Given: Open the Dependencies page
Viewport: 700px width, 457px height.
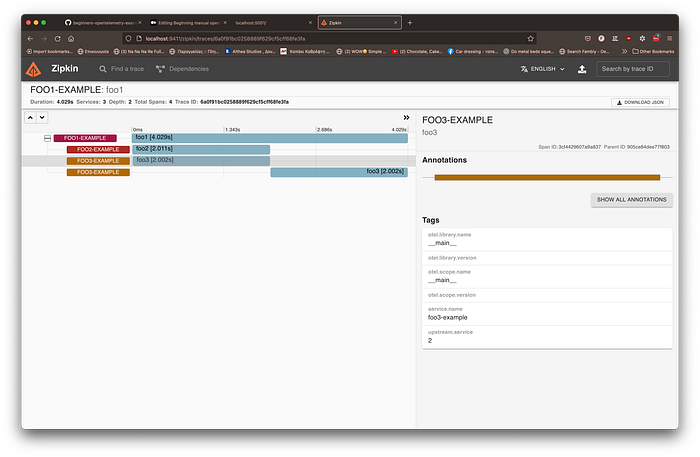Looking at the screenshot, I should pos(182,69).
